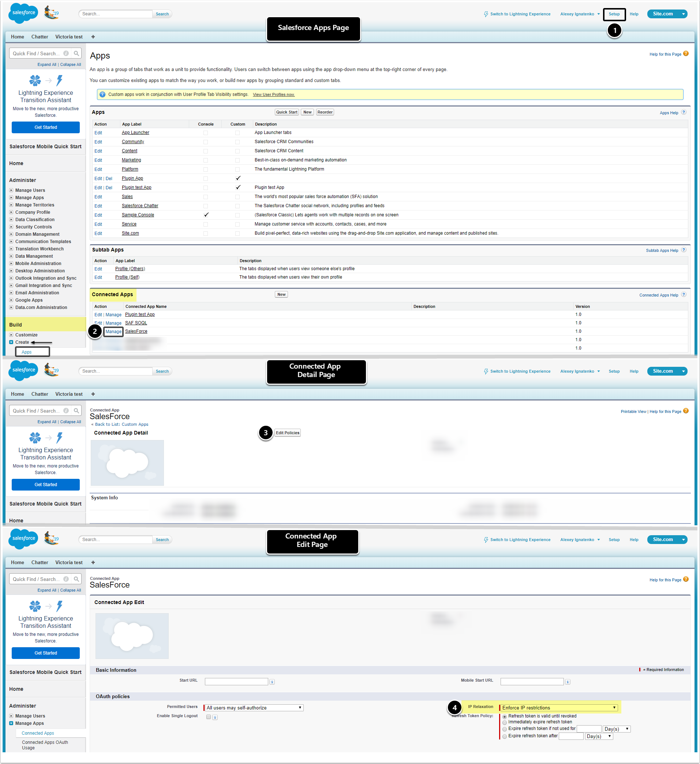Screen dimensions: 700x764
Task: Click the plus tab icon on the Apps page
Action: coord(93,37)
